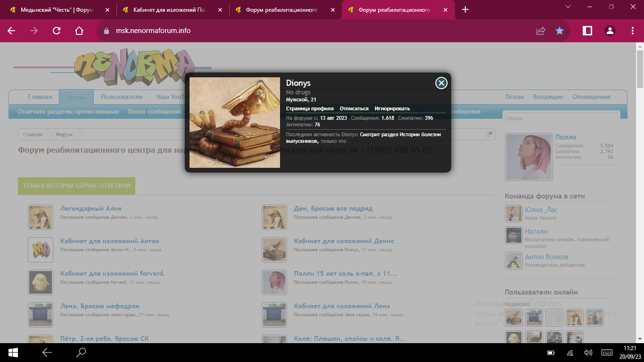The width and height of the screenshot is (644, 362).
Task: Open the browser profile account icon
Action: pos(610,31)
